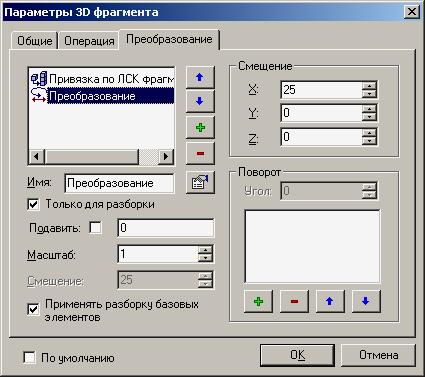Add rotation with green plus in Поворот
Viewport: 425px width, 377px height.
pyautogui.click(x=258, y=302)
